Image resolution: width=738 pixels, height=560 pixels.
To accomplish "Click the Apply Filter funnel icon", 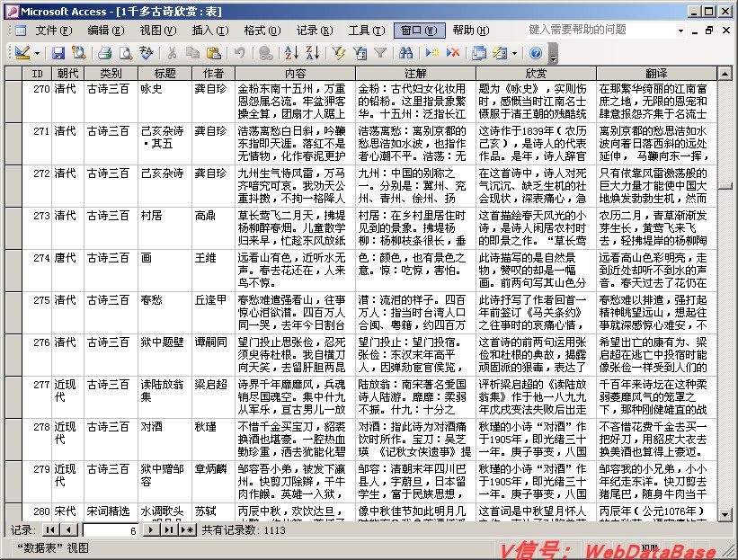I will (380, 53).
